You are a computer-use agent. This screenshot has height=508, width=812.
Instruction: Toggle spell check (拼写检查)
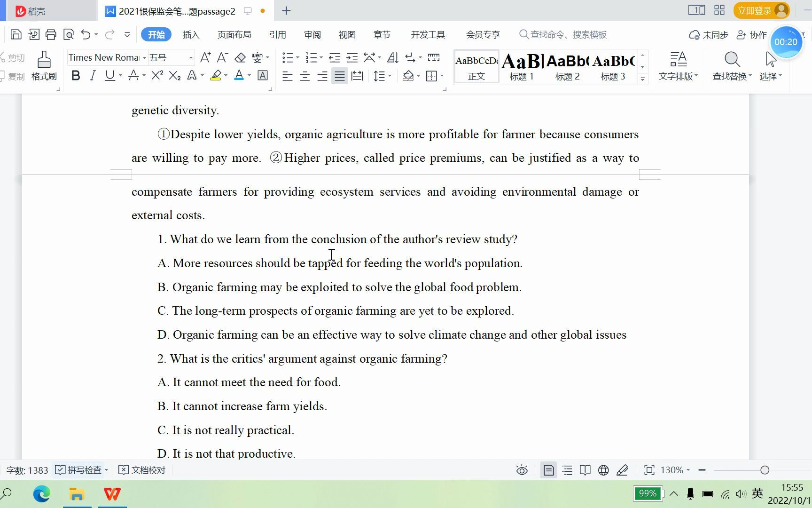(78, 470)
